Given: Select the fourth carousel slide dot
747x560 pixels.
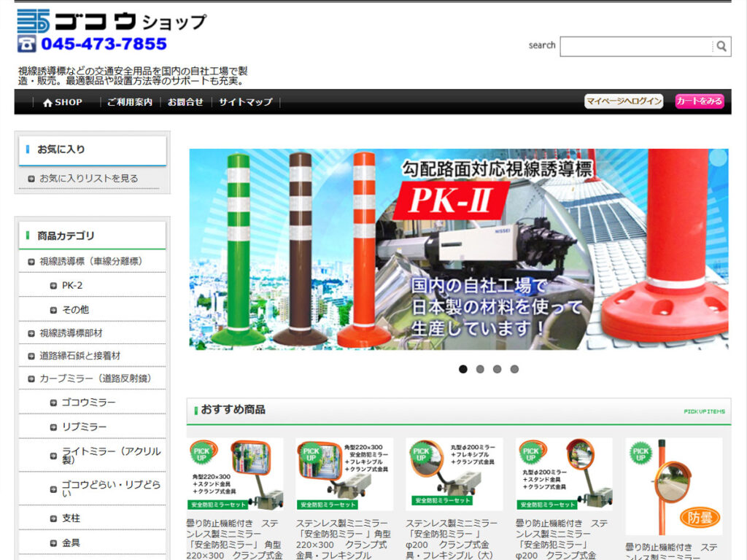Looking at the screenshot, I should coord(514,369).
